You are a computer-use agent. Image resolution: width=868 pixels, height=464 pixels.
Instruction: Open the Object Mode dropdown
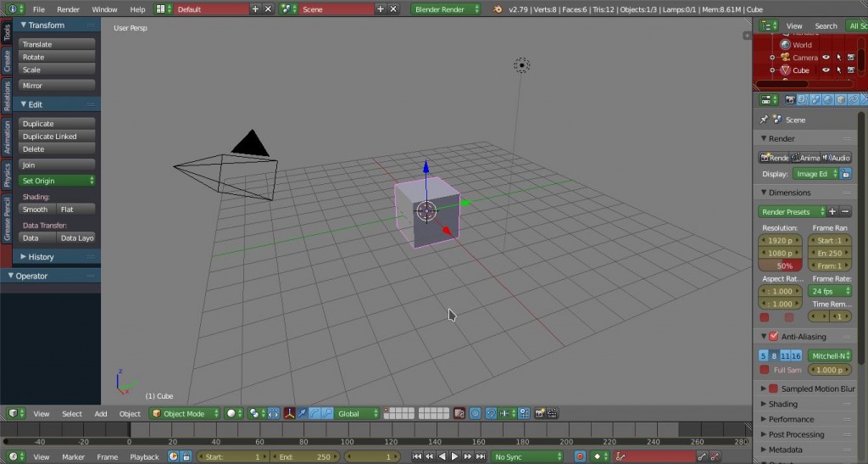coord(186,413)
